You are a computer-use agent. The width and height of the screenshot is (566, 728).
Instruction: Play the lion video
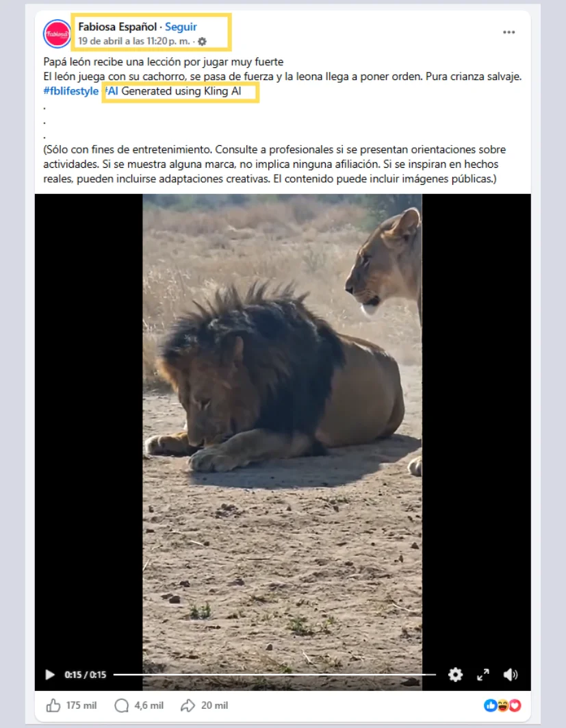click(50, 674)
